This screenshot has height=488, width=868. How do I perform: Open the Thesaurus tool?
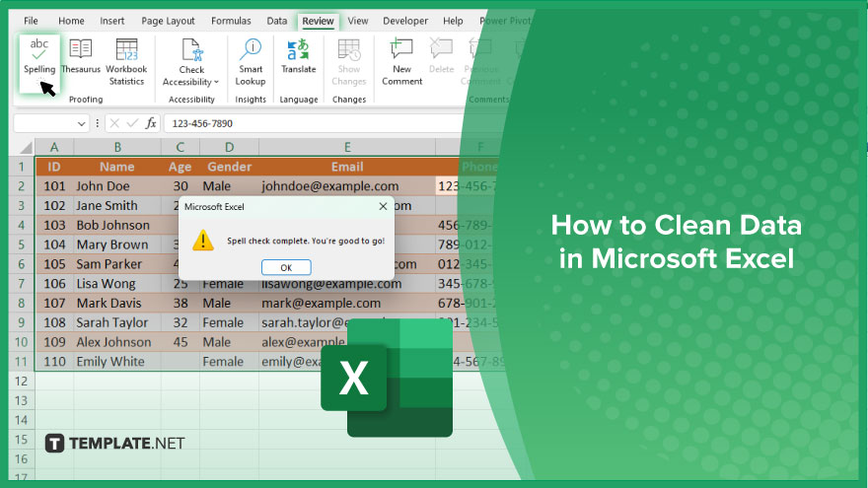tap(81, 57)
